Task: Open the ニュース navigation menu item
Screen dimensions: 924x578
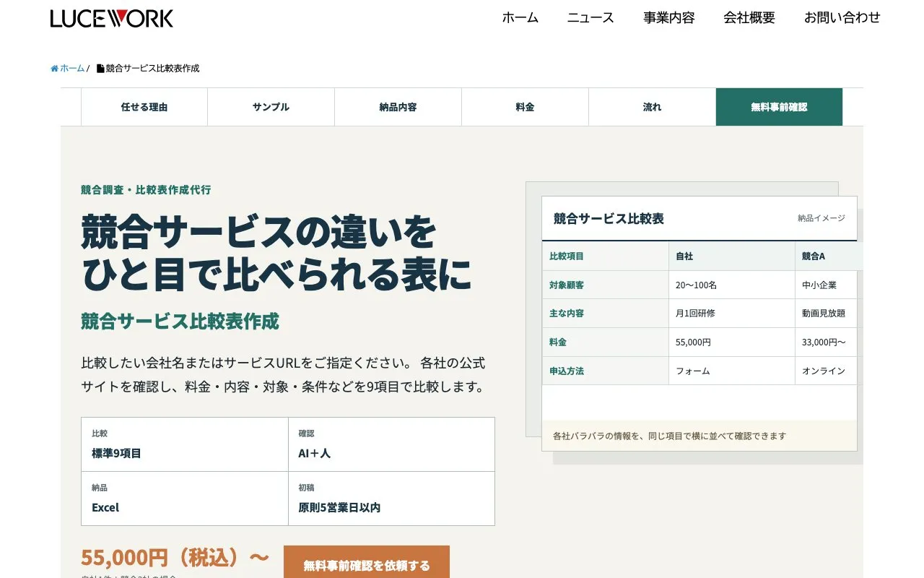Action: (590, 18)
